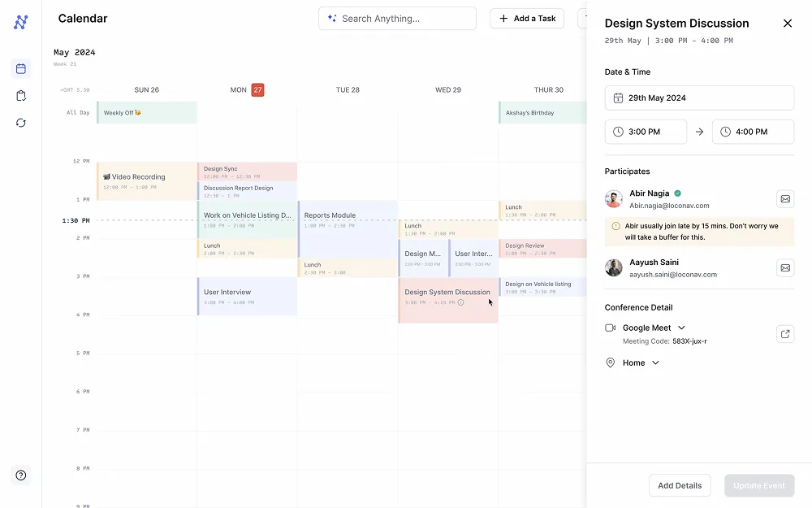The width and height of the screenshot is (812, 508).
Task: Open the Reports Module event
Action: click(x=348, y=229)
